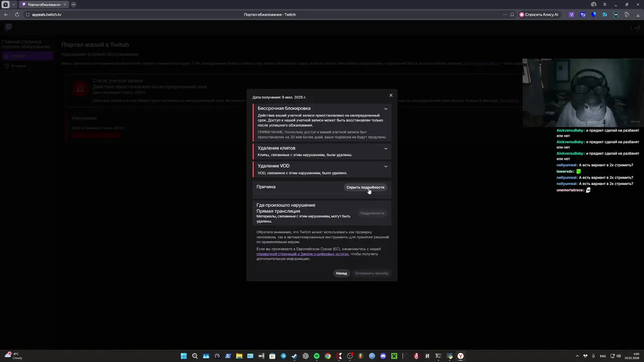Open Minecraft from the taskbar
Viewport: 644px width, 362px height.
(x=394, y=356)
